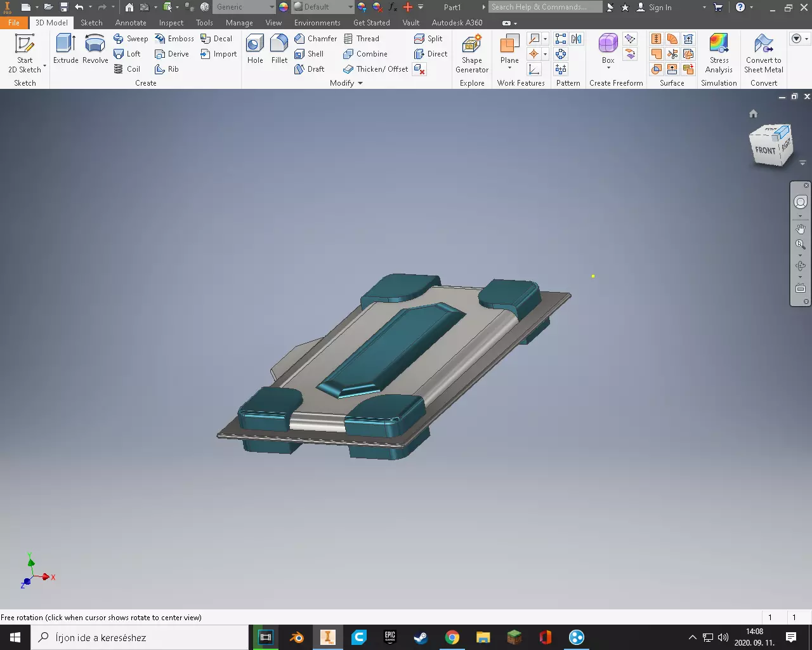The height and width of the screenshot is (650, 812).
Task: Select the Hole tool
Action: tap(255, 50)
